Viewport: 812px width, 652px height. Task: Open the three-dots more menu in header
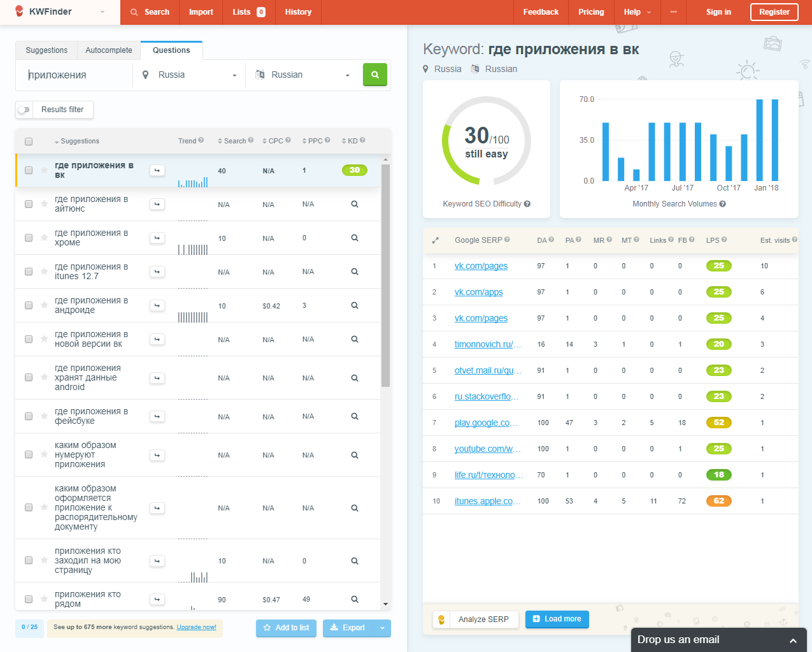point(673,12)
